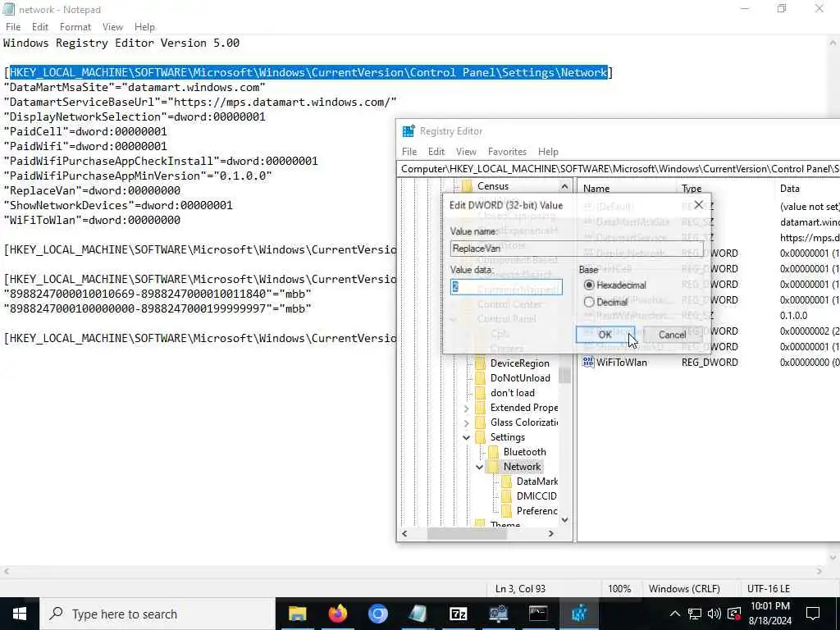Screen dimensions: 840x630
Task: Expand the Extended Properties tree node
Action: pos(466,408)
